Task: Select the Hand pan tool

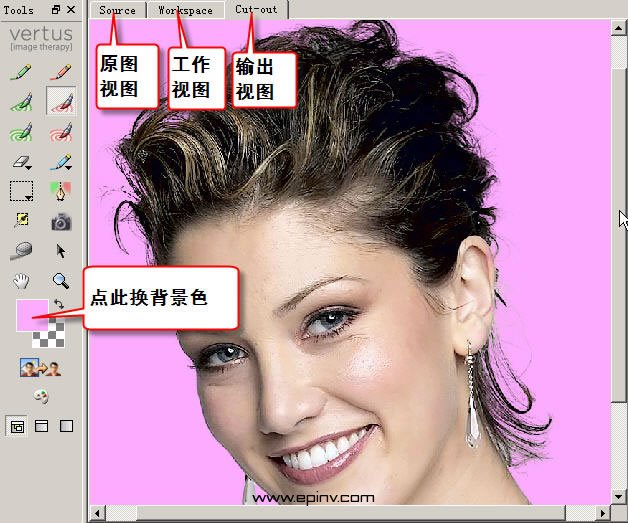Action: (22, 280)
